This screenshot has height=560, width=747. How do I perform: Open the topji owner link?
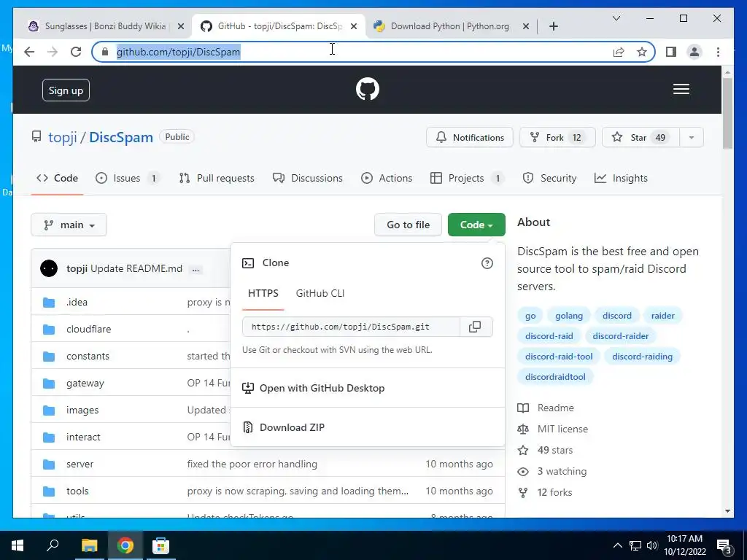63,137
